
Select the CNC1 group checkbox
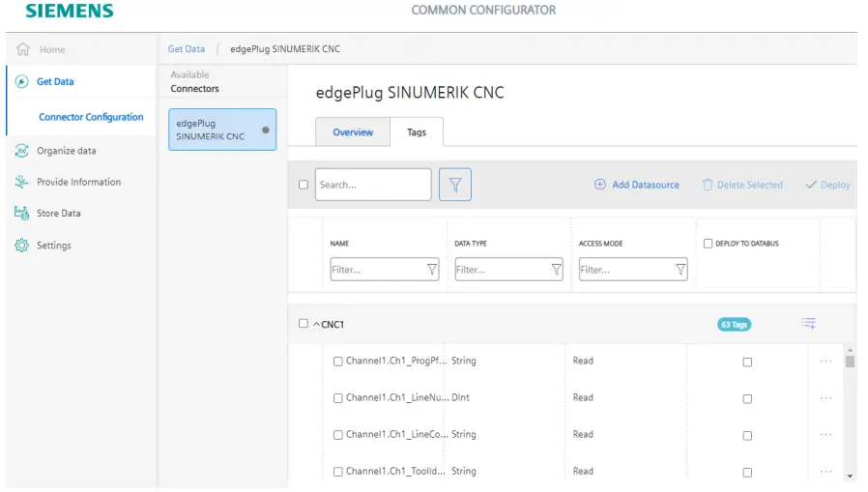tap(304, 324)
